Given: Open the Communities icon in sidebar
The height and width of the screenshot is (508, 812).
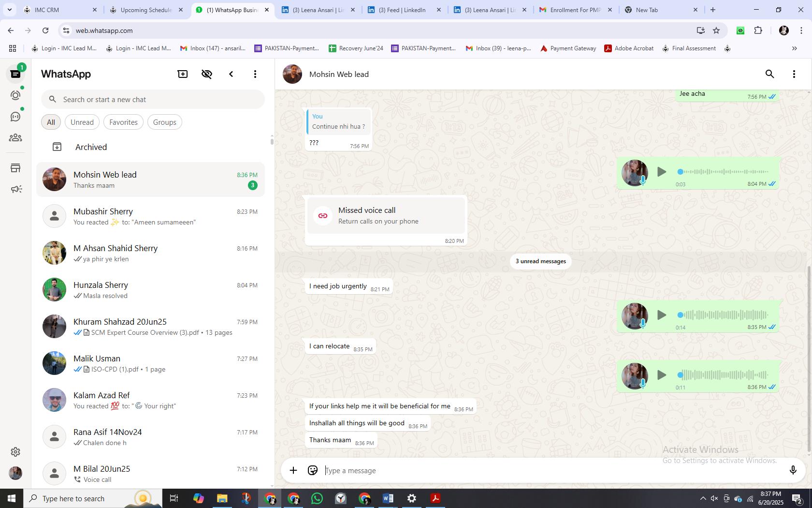Looking at the screenshot, I should (15, 138).
